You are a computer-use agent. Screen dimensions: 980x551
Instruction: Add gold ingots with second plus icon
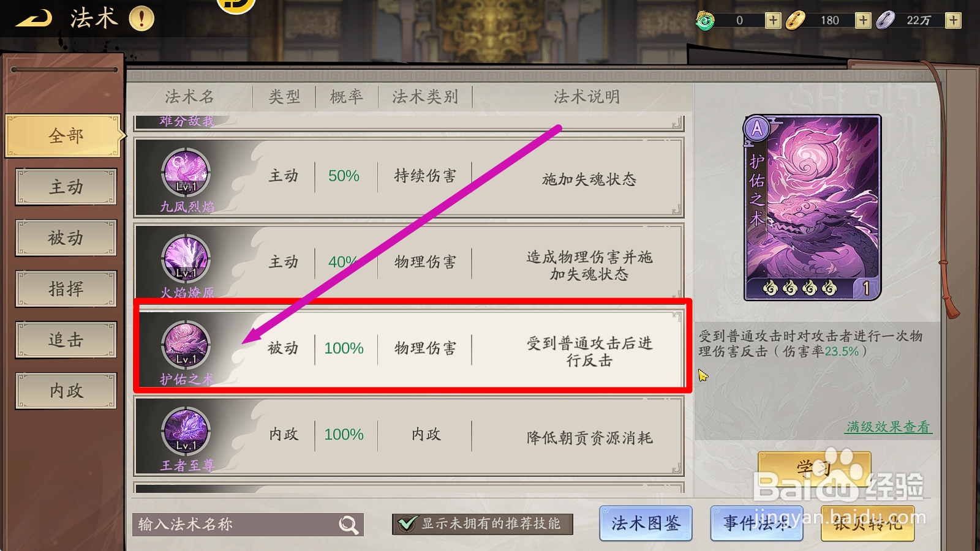(x=863, y=20)
